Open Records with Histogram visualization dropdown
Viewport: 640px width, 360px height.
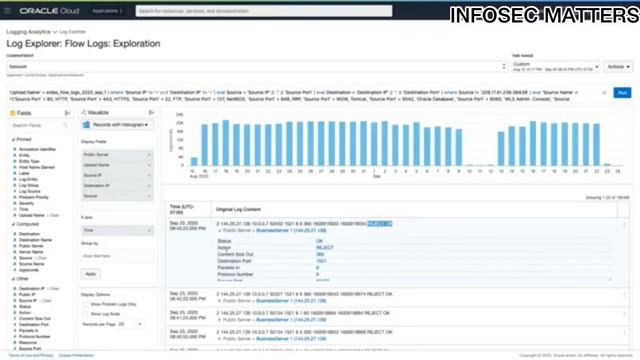coord(118,124)
